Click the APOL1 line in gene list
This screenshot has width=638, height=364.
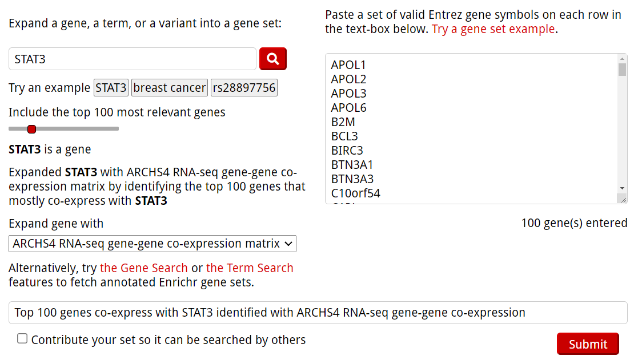coord(348,65)
